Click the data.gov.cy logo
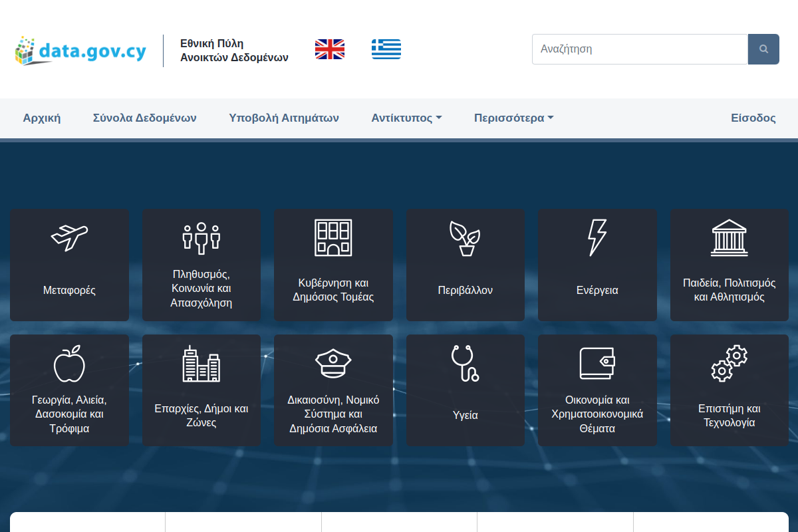 click(80, 51)
